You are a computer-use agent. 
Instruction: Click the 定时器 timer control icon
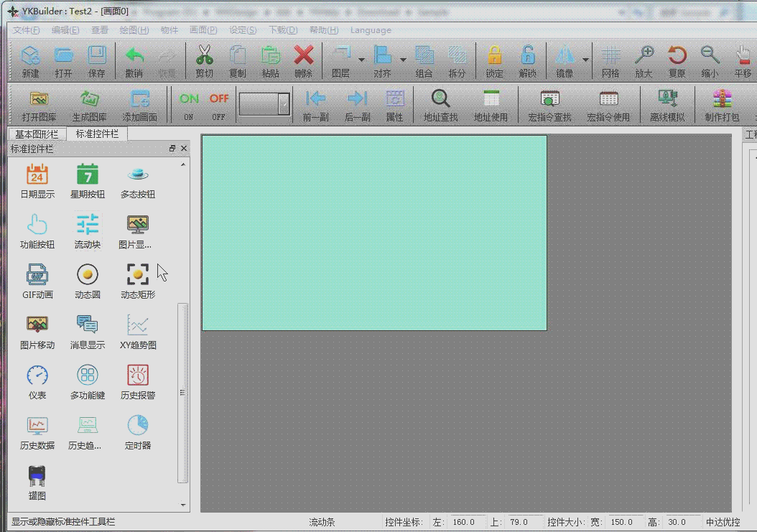click(138, 425)
